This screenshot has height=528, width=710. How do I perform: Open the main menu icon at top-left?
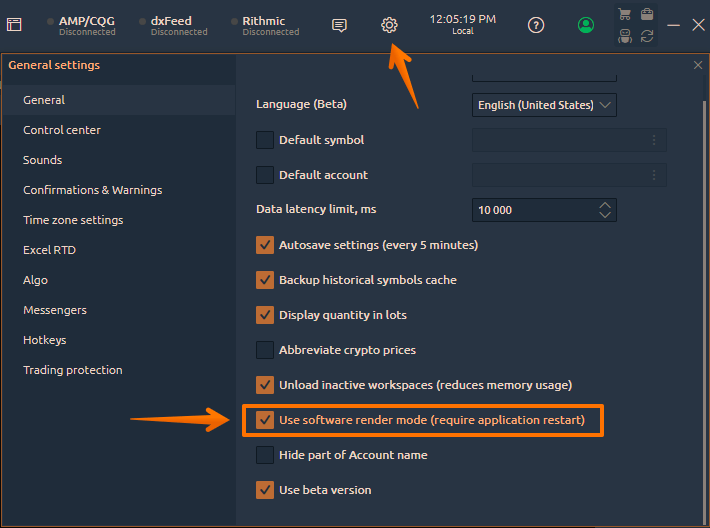pos(14,24)
